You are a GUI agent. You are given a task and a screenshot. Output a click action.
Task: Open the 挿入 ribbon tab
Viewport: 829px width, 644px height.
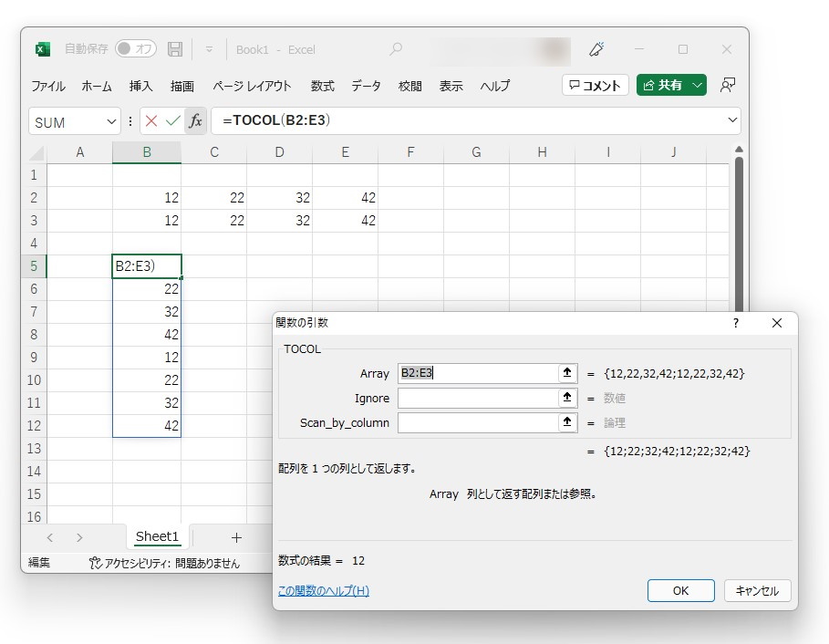tap(140, 86)
